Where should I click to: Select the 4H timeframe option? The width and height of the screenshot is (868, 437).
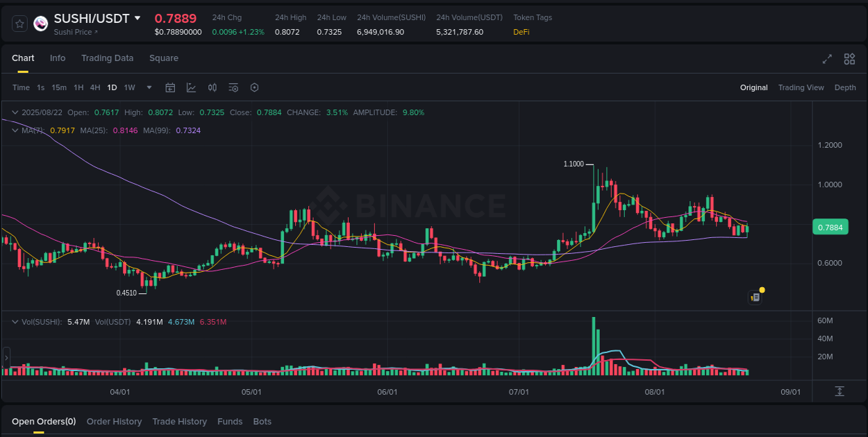[x=95, y=87]
